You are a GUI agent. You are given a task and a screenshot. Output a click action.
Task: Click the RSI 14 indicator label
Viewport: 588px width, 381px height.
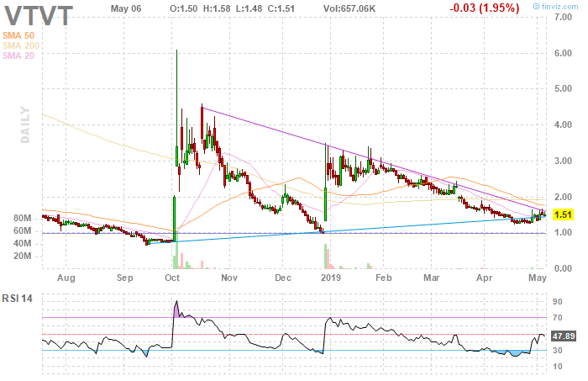(18, 299)
